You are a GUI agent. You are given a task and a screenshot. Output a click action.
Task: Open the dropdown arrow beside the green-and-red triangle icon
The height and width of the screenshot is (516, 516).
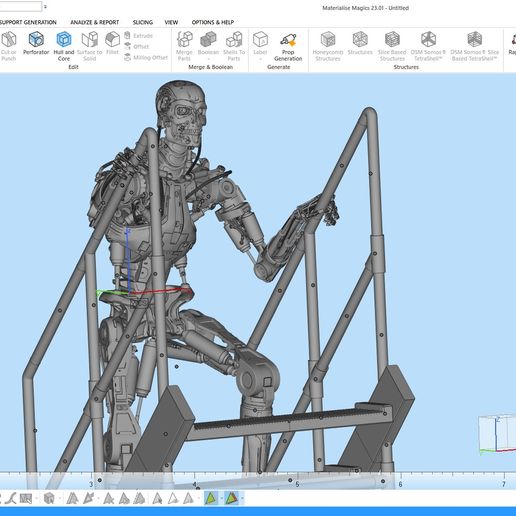tap(242, 499)
